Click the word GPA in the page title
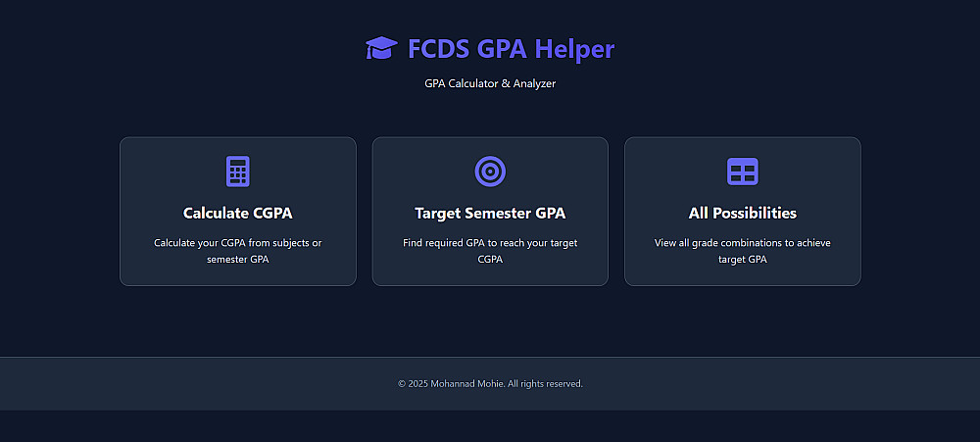The width and height of the screenshot is (980, 442). [501, 48]
